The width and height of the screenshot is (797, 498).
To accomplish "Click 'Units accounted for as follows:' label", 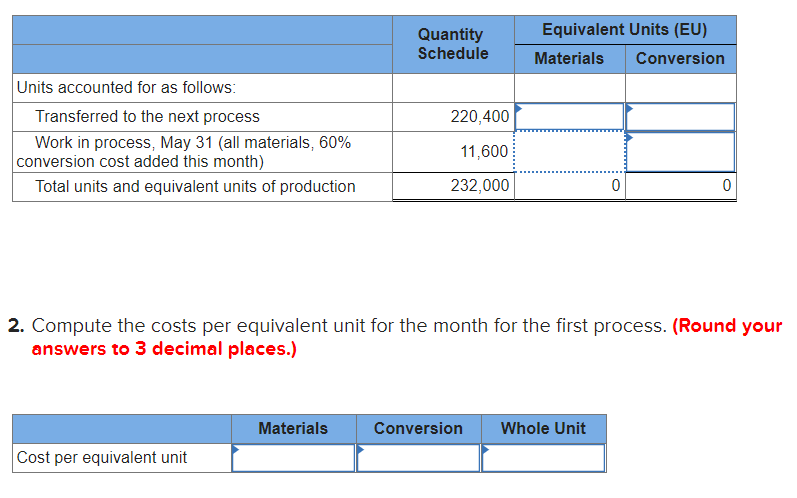I will pyautogui.click(x=126, y=87).
